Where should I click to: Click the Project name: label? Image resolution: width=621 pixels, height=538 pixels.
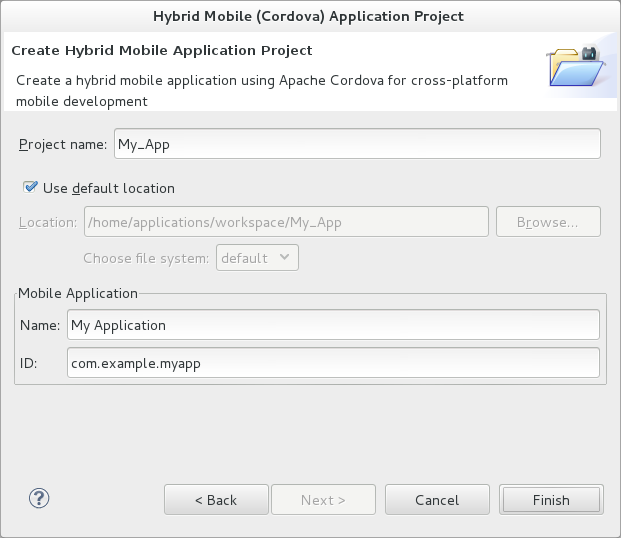point(63,145)
